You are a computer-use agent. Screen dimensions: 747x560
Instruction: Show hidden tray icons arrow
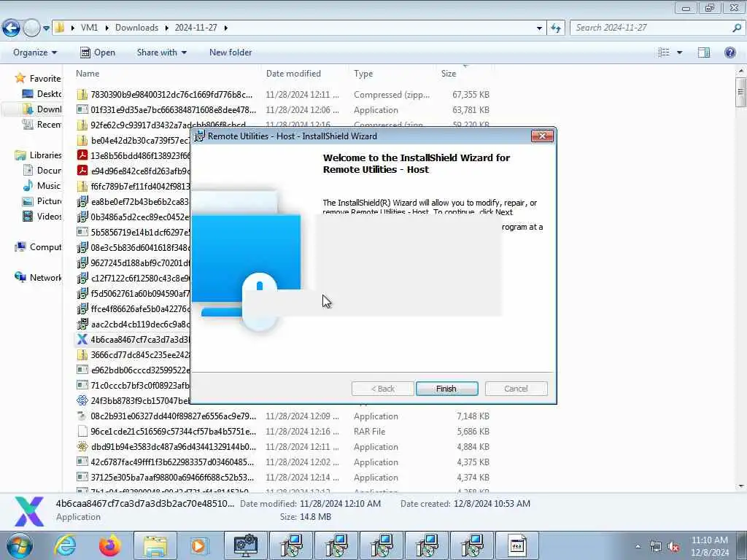[638, 546]
